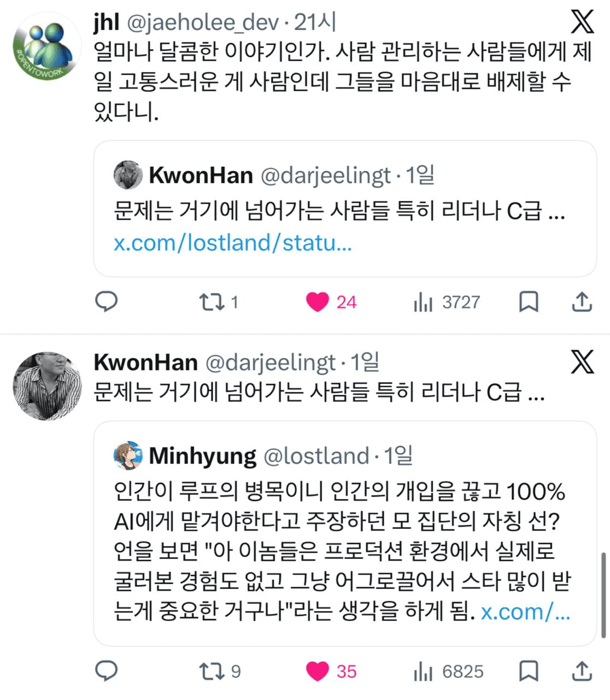Image resolution: width=610 pixels, height=700 pixels.
Task: Open KwonHan's large profile avatar
Action: pyautogui.click(x=46, y=386)
